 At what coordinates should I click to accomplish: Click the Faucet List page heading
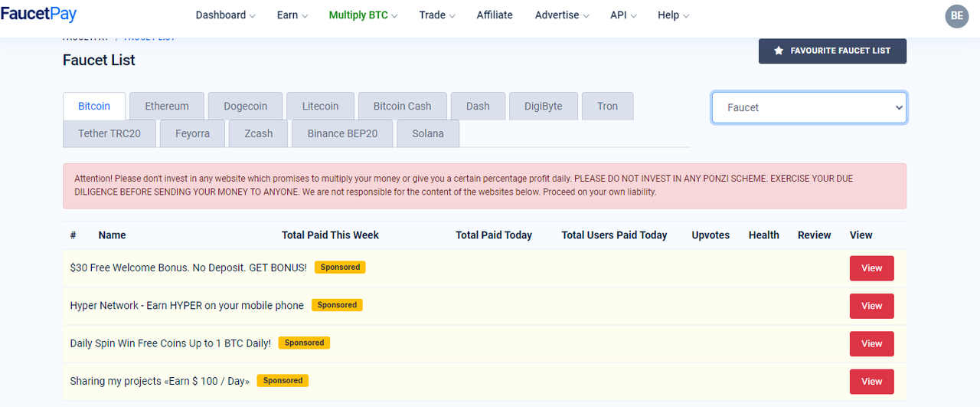(99, 60)
